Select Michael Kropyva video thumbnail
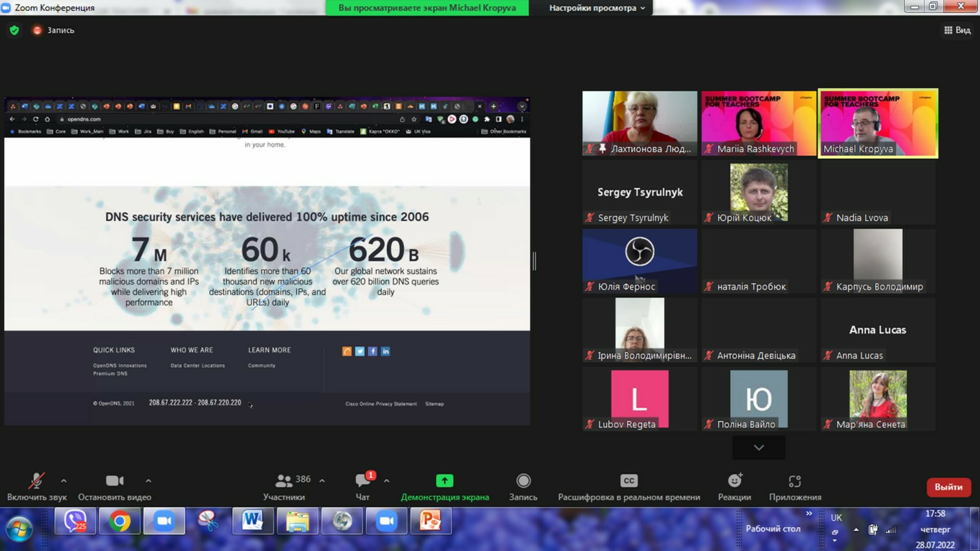This screenshot has width=980, height=551. tap(878, 123)
